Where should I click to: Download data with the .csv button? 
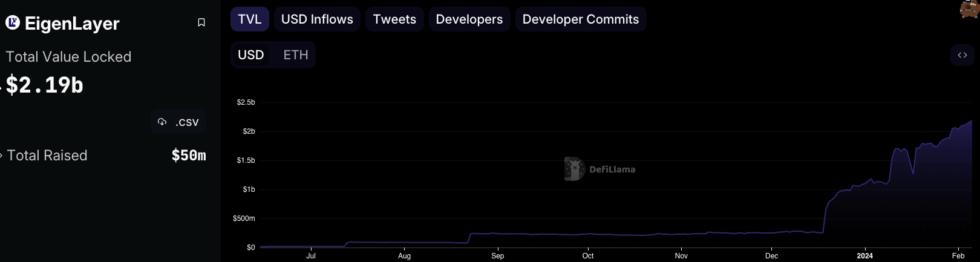[178, 122]
